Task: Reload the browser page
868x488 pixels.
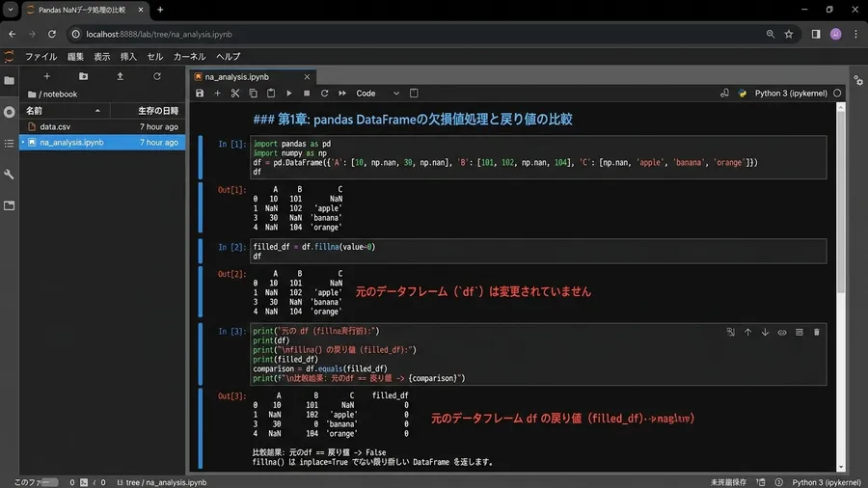Action: (x=52, y=35)
